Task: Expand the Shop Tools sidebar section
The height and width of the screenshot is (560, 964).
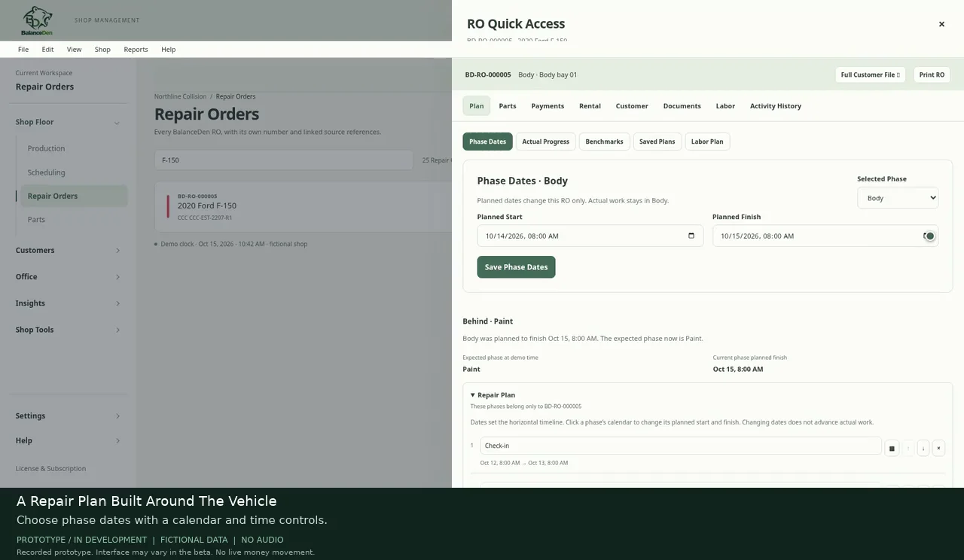Action: tap(117, 330)
